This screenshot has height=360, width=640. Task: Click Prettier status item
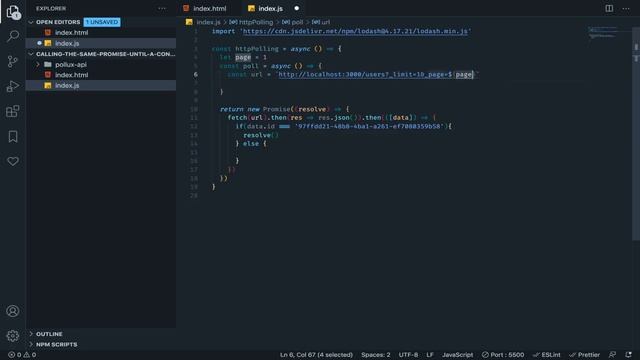click(x=584, y=355)
